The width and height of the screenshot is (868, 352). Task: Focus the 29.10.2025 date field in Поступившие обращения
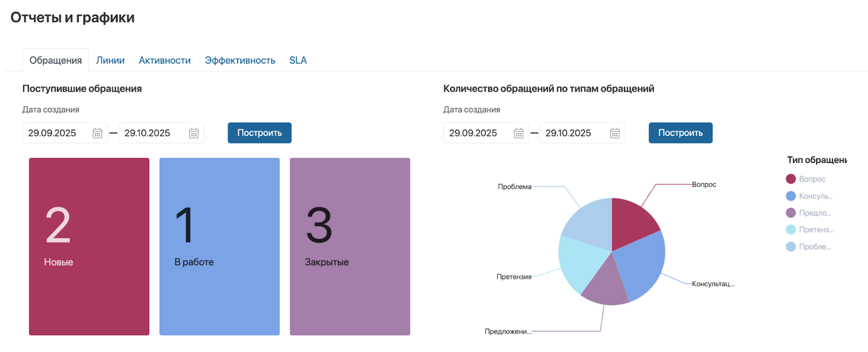pos(152,133)
